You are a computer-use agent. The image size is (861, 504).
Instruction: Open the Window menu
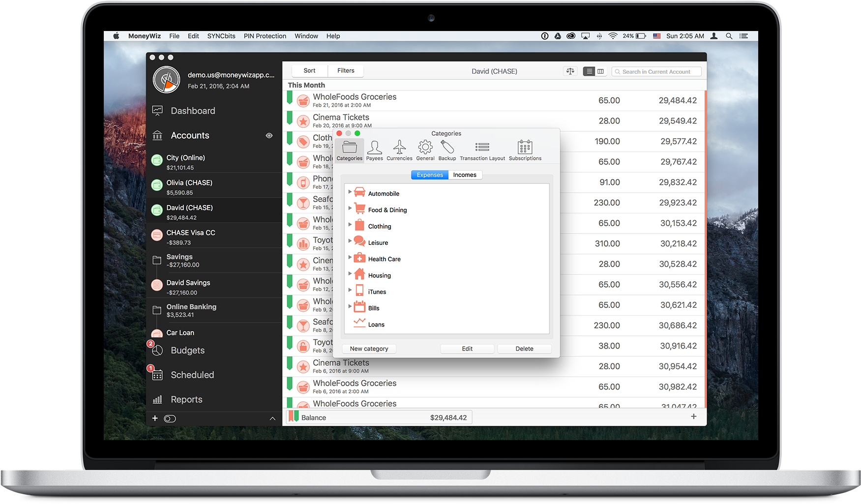click(x=306, y=36)
